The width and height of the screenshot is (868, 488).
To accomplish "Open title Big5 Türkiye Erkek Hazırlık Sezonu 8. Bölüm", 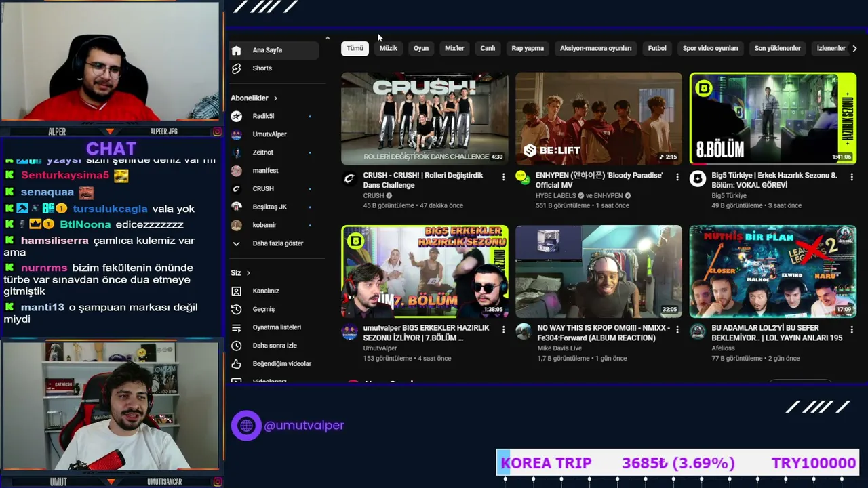I will (774, 180).
